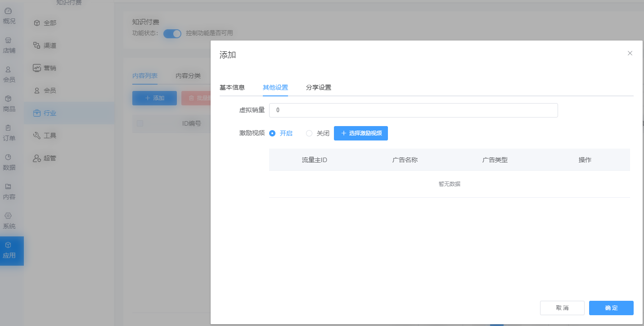Close the 添加 dialog with X
Image resolution: width=644 pixels, height=326 pixels.
point(630,53)
